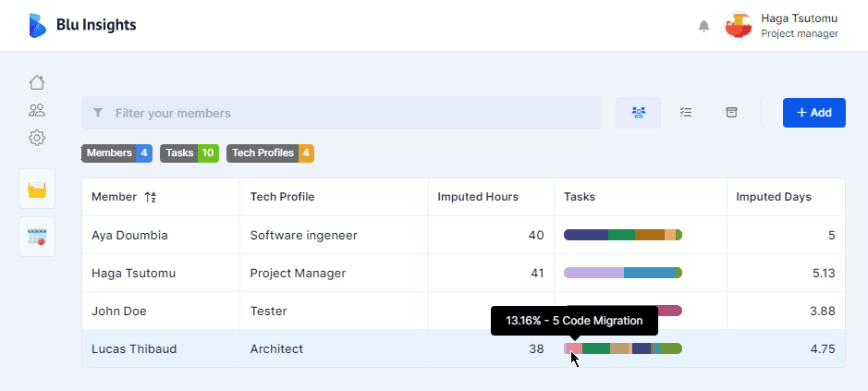The image size is (868, 391).
Task: Go to Home in the sidebar
Action: [37, 82]
